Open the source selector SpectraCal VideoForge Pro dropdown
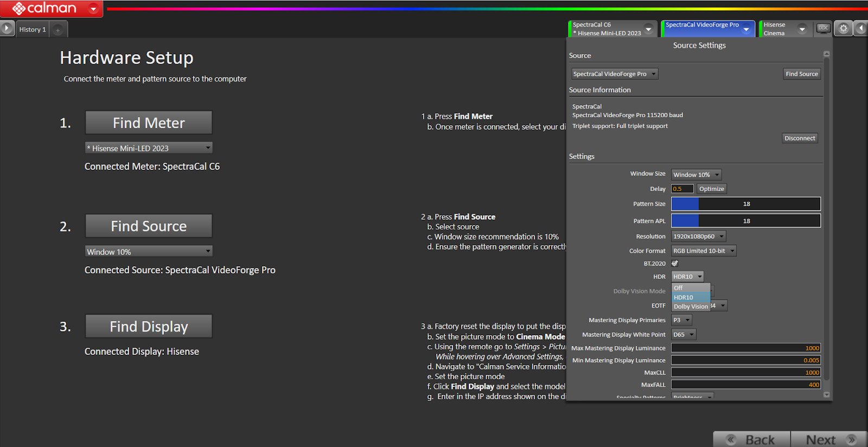Screen dimensions: 868x447 tap(615, 74)
